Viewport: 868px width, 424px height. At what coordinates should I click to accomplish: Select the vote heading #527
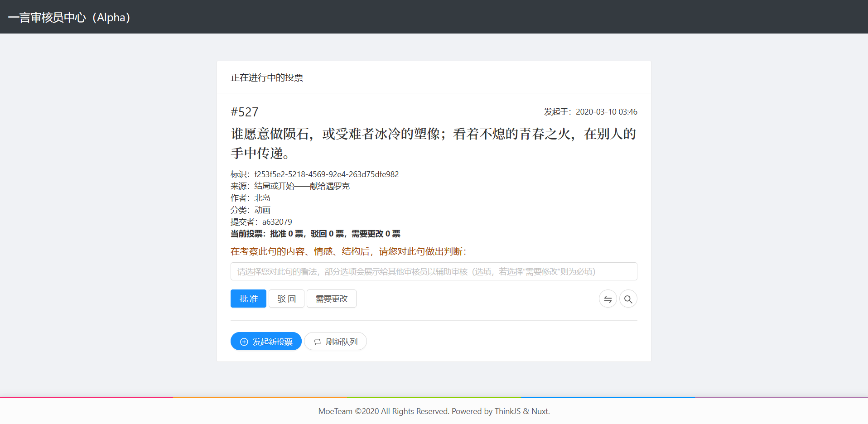244,112
